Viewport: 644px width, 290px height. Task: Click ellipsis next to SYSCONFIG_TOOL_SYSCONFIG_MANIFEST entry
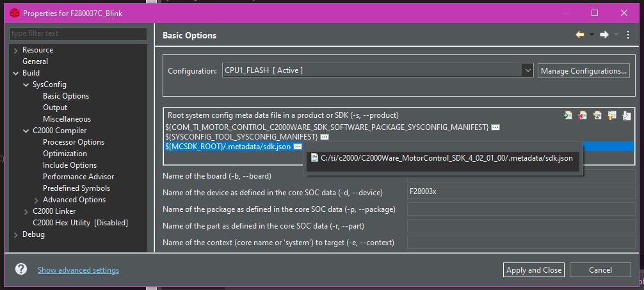[325, 137]
